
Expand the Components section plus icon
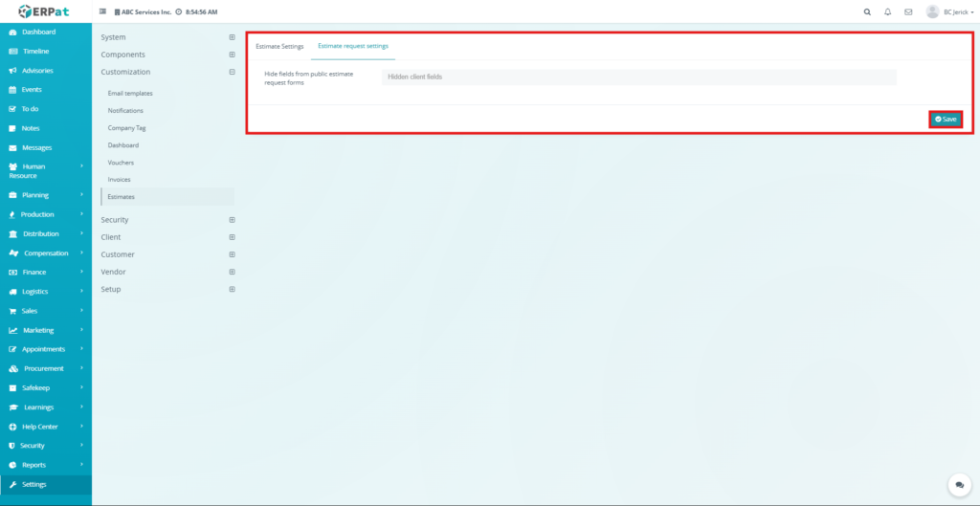click(x=232, y=55)
